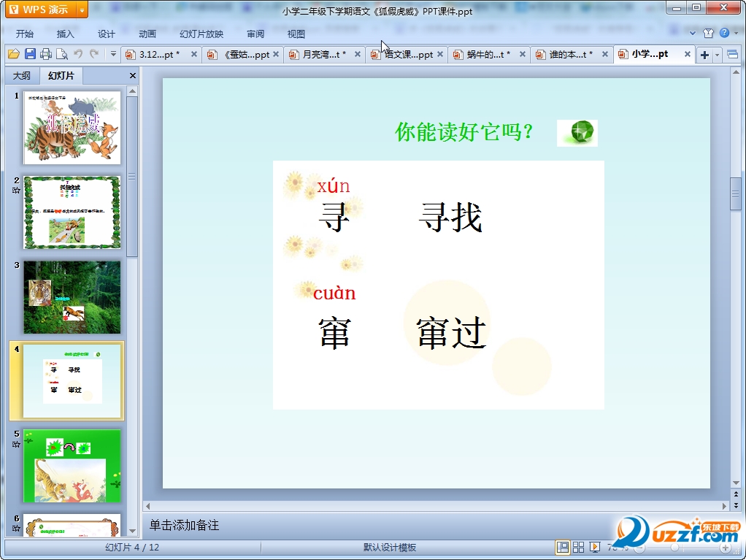
Task: Select slide 2 thumbnail with leaf border
Action: [x=72, y=212]
